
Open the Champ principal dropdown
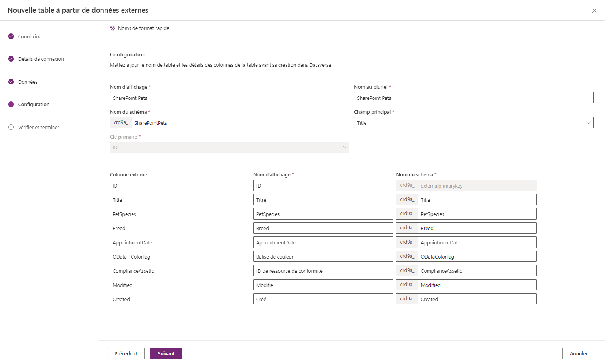pos(473,122)
